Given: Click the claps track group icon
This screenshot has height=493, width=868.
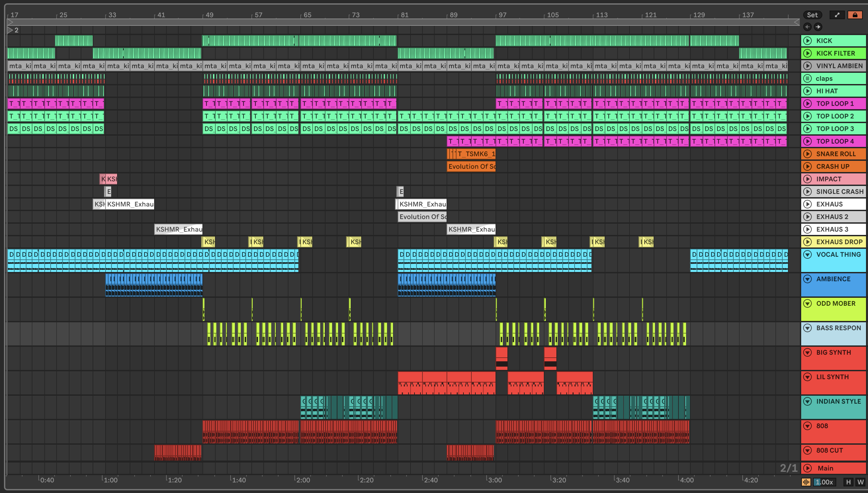Looking at the screenshot, I should pos(807,78).
